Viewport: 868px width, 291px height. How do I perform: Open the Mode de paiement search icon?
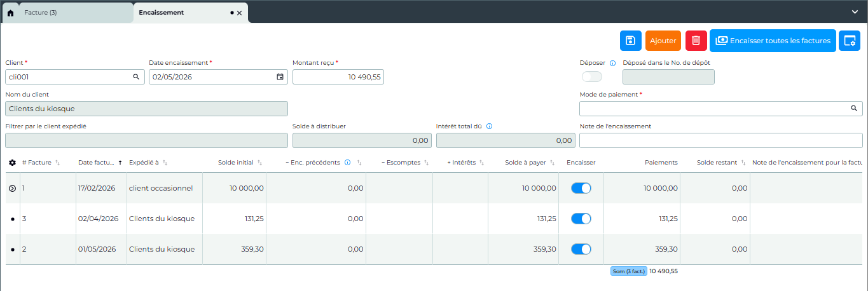(854, 109)
